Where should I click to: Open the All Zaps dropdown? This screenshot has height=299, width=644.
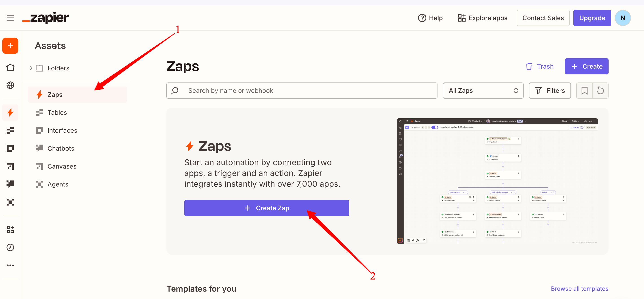(x=483, y=90)
